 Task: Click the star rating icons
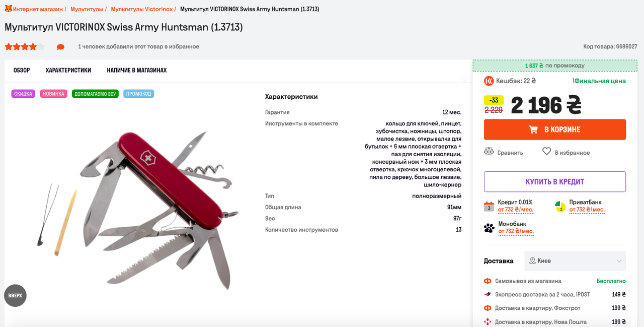click(25, 47)
